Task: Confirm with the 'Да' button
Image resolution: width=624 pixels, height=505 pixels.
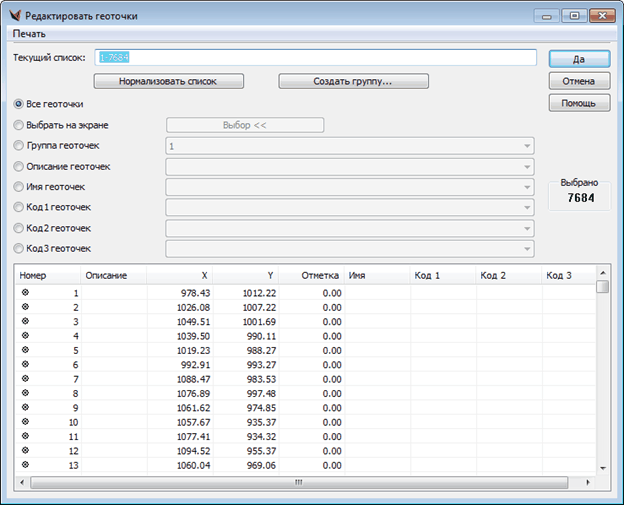Action: 579,59
